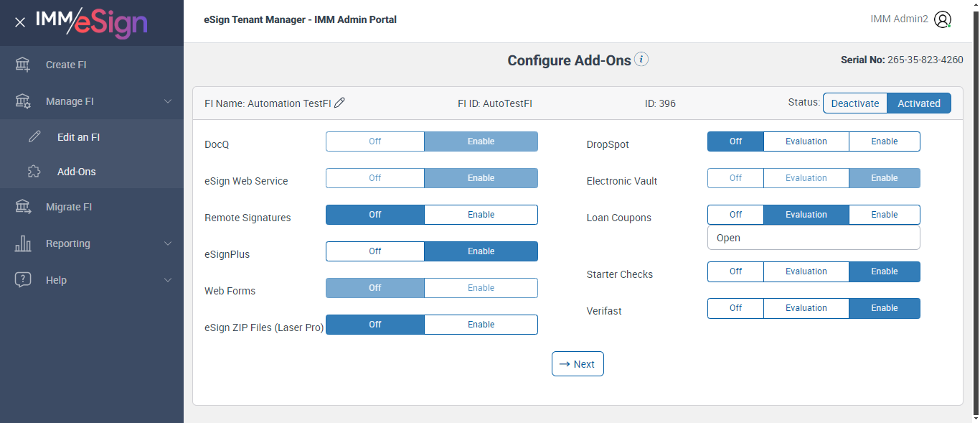The width and height of the screenshot is (980, 423).
Task: Enable the Remote Signatures add-on
Action: coord(481,215)
